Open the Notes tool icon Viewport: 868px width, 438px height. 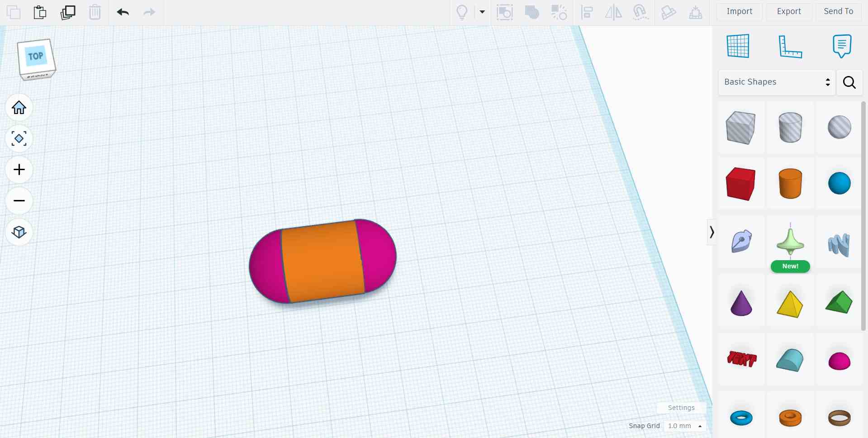[x=842, y=46]
